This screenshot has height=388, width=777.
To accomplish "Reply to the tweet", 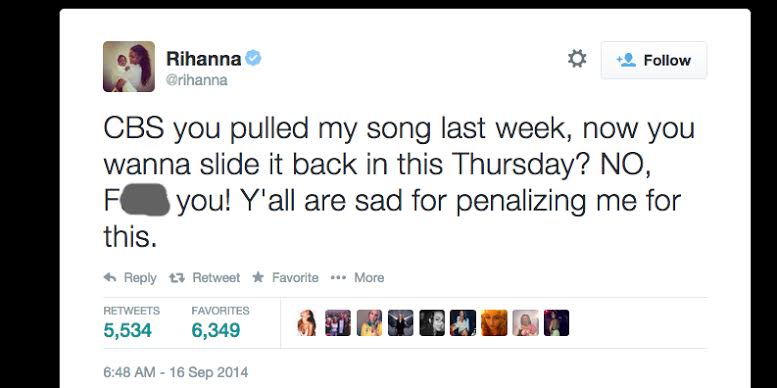I will (130, 277).
